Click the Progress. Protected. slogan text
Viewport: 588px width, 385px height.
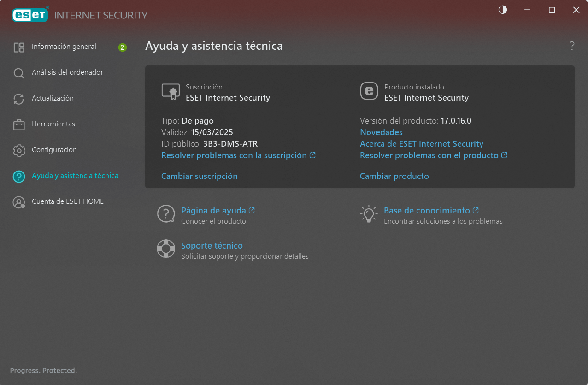point(43,370)
